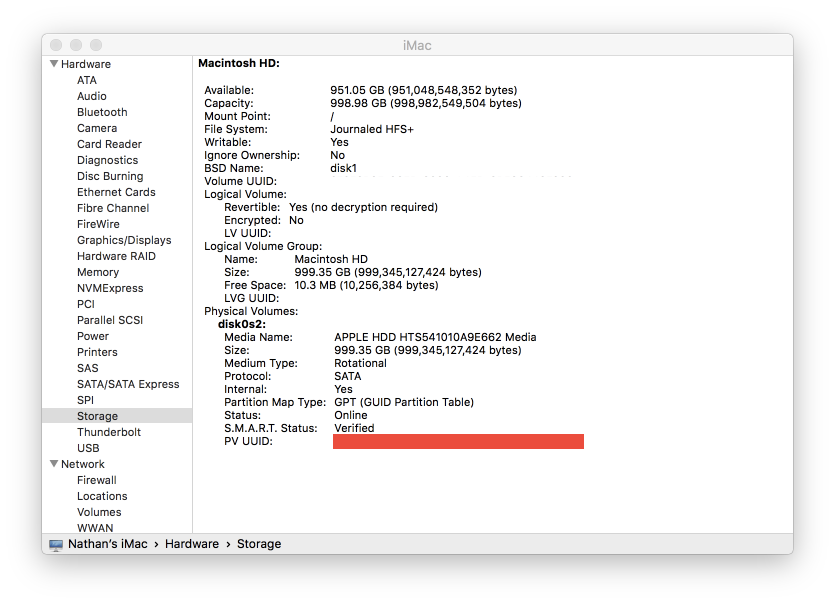
Task: Click the disk0s2 physical volume heading
Action: coord(242,324)
